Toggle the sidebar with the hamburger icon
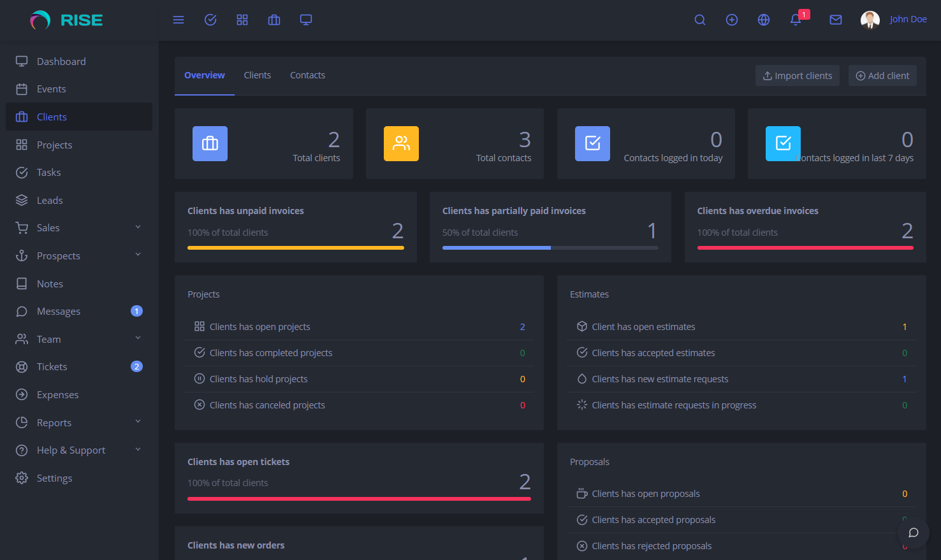This screenshot has height=560, width=941. point(178,20)
